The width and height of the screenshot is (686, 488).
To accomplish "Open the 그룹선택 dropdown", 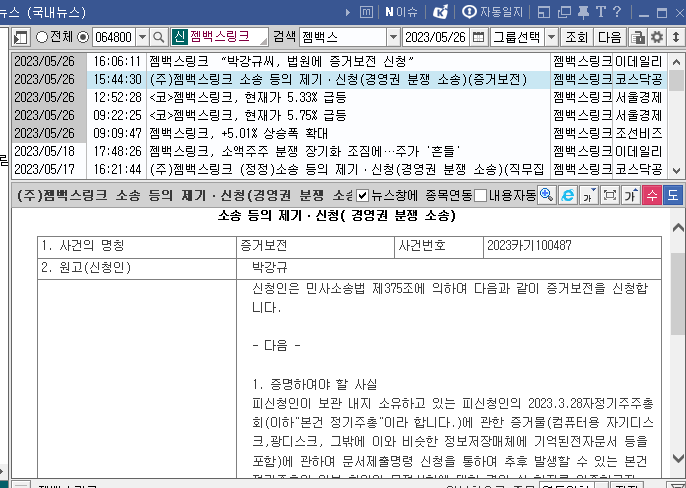I will (524, 37).
